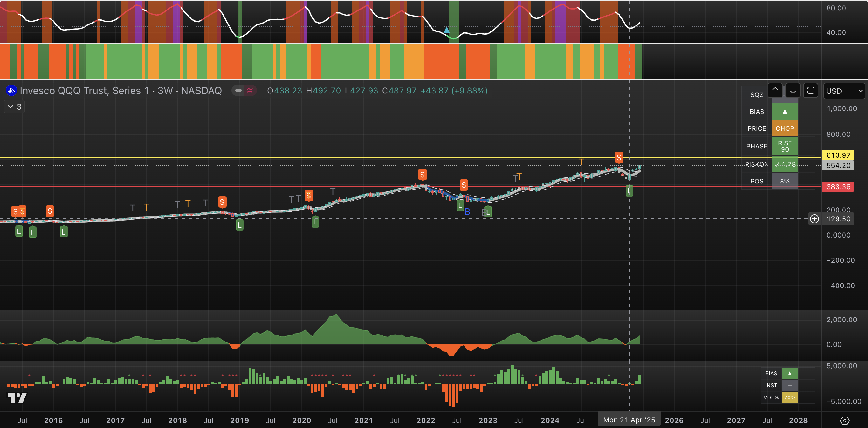868x428 pixels.
Task: Click the pink approximate-equal indicator icon
Action: 250,90
